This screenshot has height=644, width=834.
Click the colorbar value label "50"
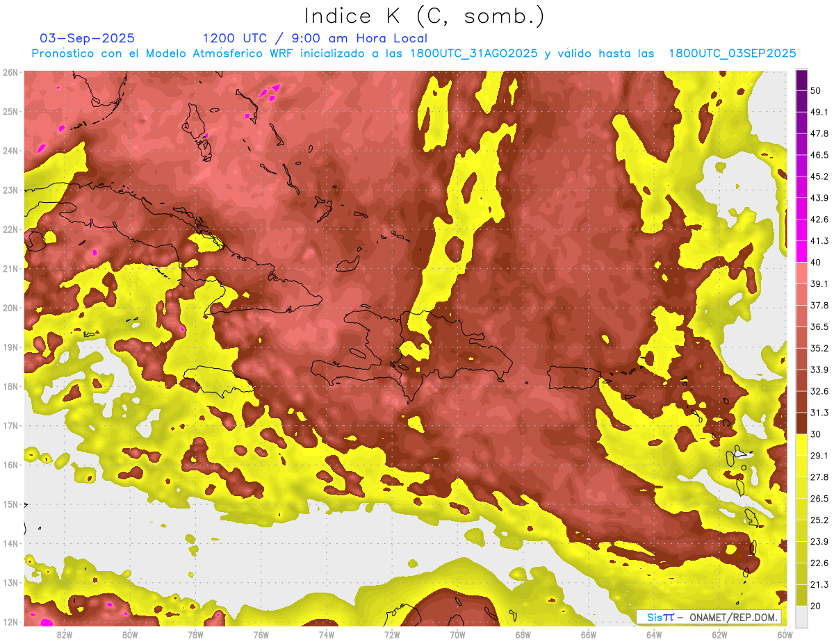[x=817, y=90]
